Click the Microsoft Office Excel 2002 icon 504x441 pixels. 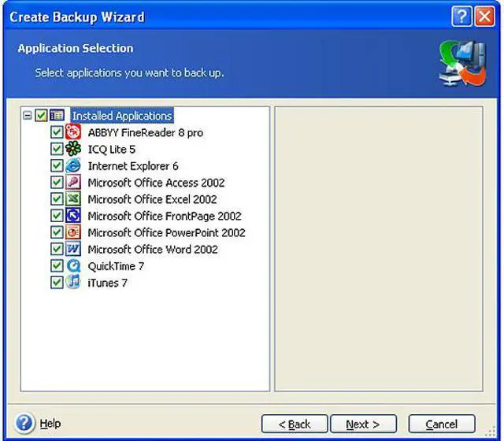click(x=73, y=198)
